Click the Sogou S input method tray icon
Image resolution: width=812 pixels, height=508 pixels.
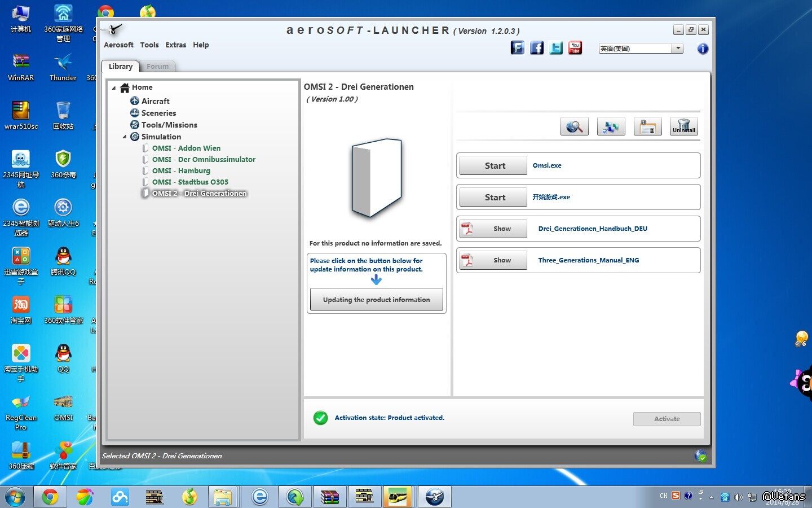(676, 496)
